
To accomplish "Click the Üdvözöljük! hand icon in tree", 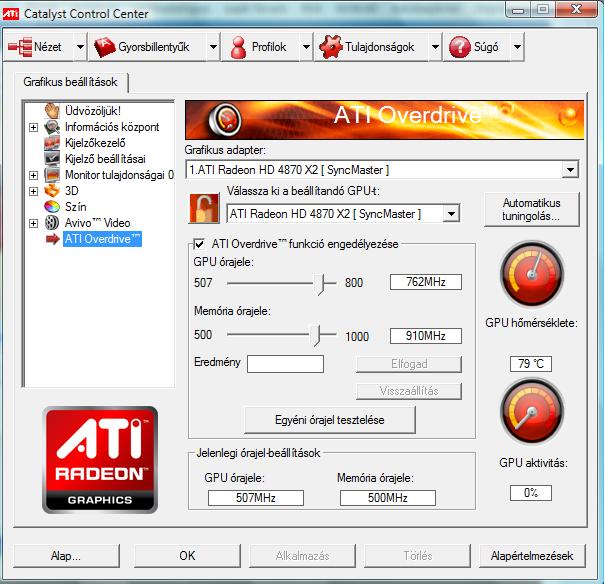I will point(53,111).
